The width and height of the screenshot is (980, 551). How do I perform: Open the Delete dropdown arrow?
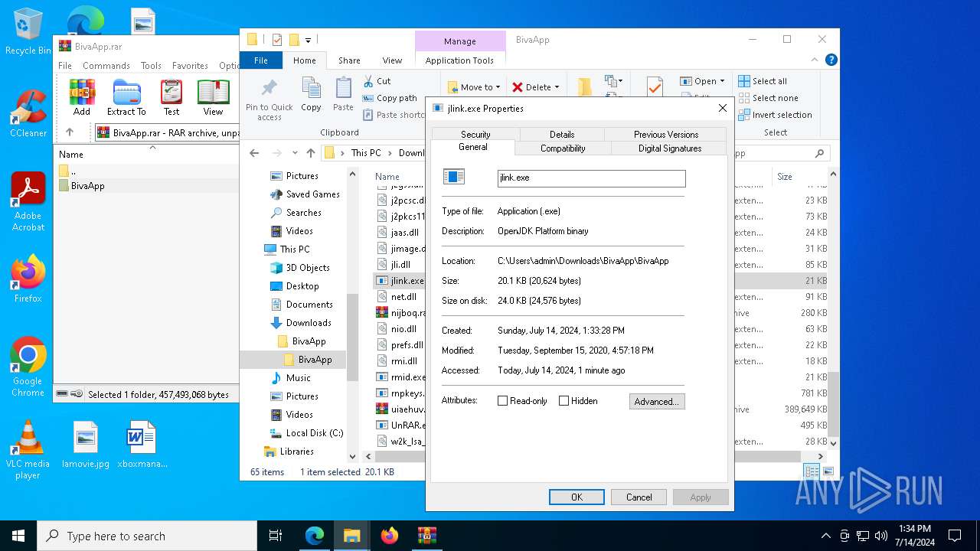click(x=557, y=87)
